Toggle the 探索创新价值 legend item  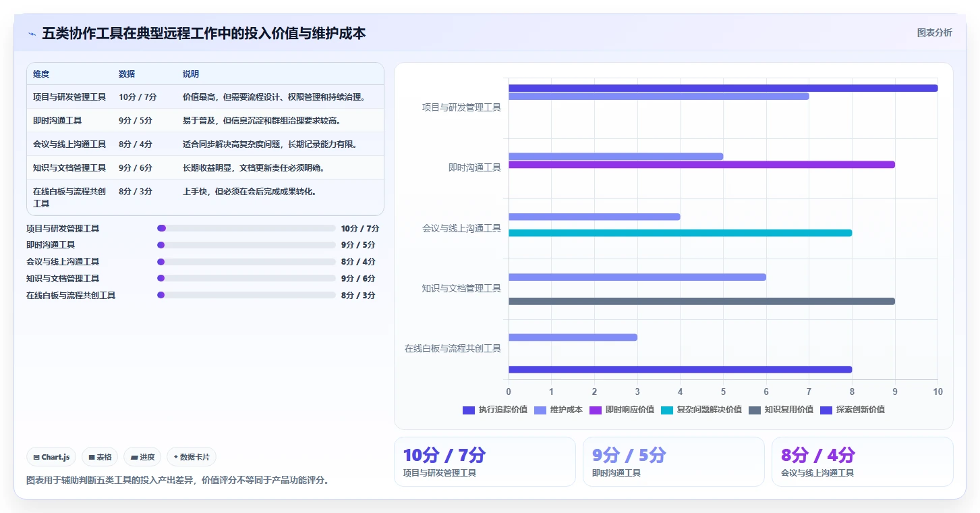click(853, 410)
